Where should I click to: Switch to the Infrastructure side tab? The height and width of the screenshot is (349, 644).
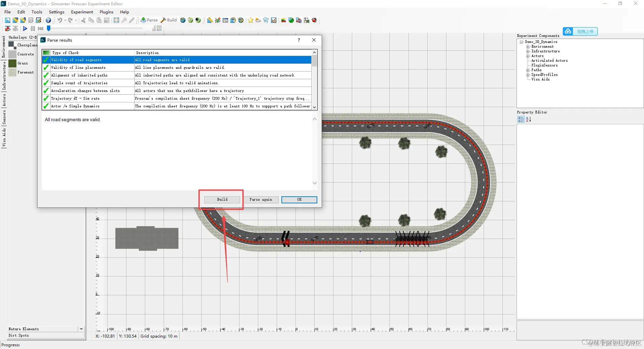coord(4,76)
